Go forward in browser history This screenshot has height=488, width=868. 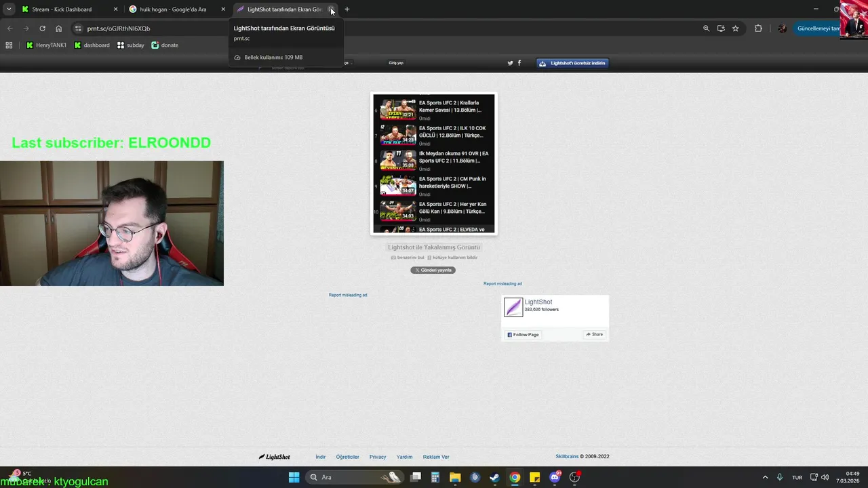pyautogui.click(x=26, y=28)
